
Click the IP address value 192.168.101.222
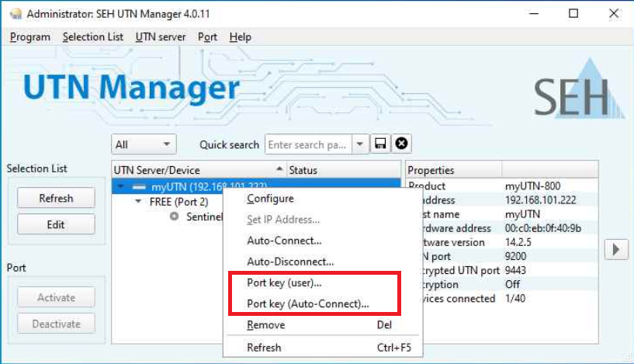(541, 200)
